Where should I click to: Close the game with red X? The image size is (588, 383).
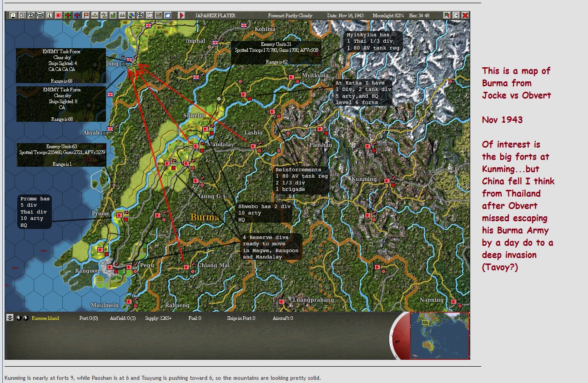[x=465, y=15]
